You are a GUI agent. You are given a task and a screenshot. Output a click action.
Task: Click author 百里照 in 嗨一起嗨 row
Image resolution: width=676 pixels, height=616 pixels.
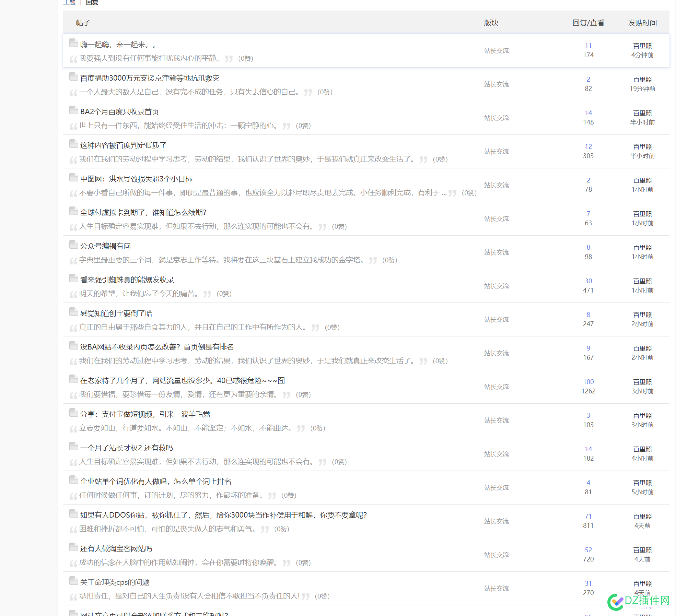(x=642, y=46)
